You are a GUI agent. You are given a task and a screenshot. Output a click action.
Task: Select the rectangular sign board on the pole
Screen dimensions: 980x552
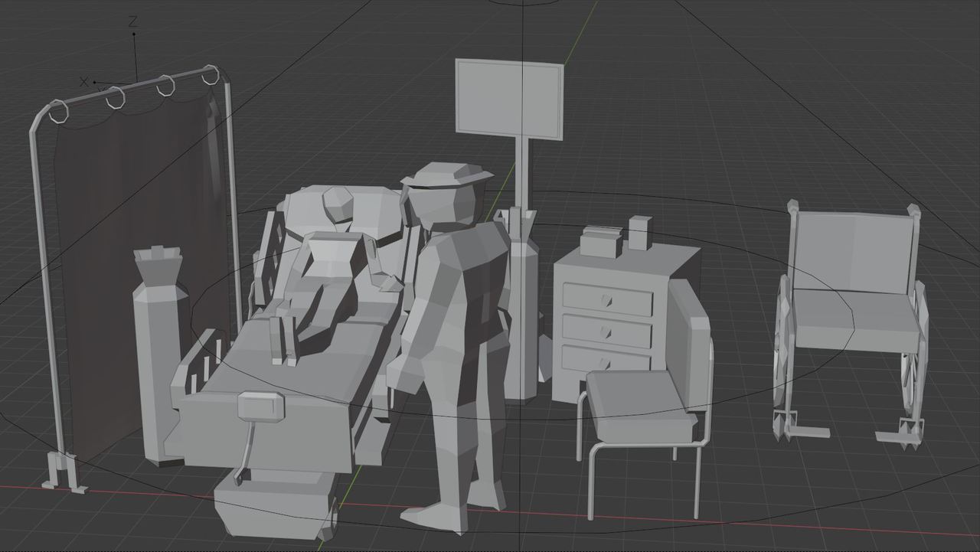(x=509, y=100)
